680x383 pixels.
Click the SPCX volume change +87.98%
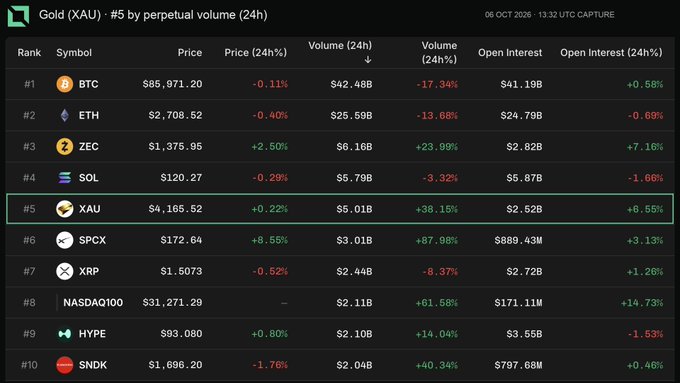[x=436, y=240]
